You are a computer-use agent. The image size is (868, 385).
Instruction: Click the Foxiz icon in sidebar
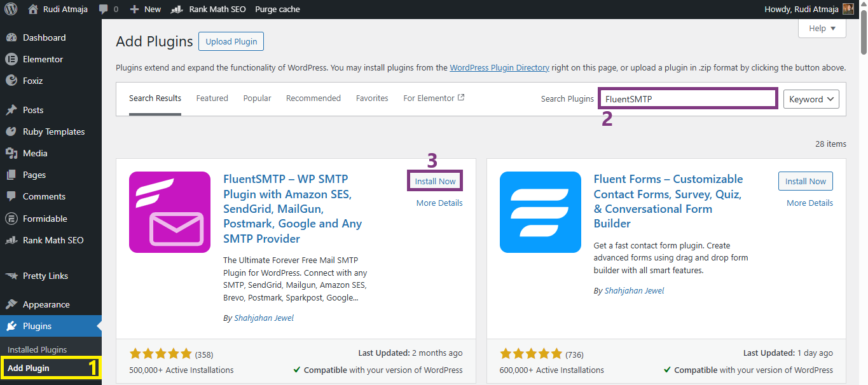11,81
